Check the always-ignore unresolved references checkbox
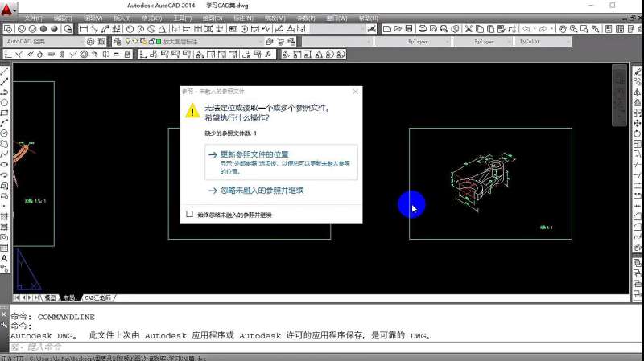The width and height of the screenshot is (644, 361). (189, 214)
